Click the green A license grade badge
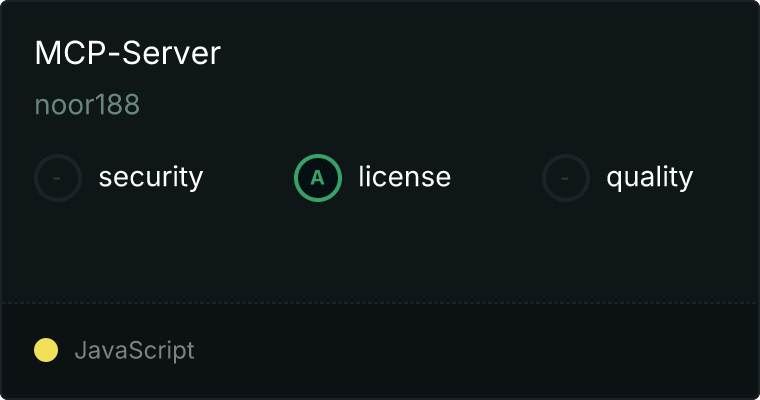 click(318, 178)
